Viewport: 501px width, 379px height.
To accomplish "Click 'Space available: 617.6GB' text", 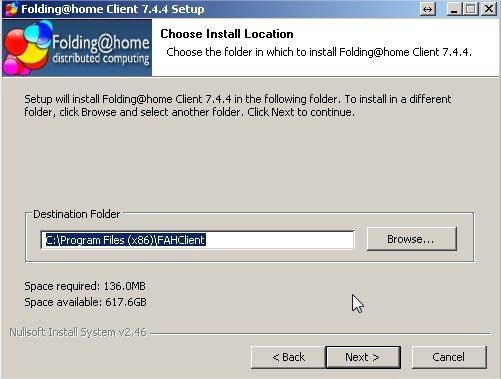I will point(85,302).
